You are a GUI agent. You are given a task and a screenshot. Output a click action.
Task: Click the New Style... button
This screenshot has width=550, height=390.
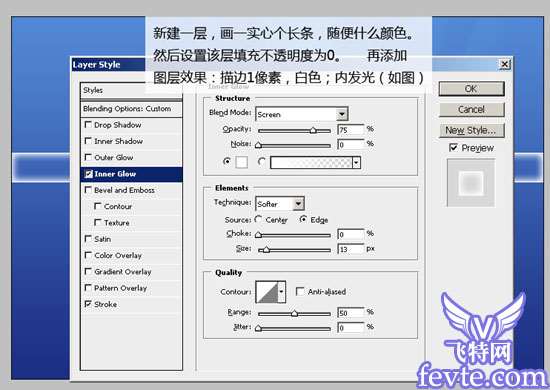[x=471, y=130]
